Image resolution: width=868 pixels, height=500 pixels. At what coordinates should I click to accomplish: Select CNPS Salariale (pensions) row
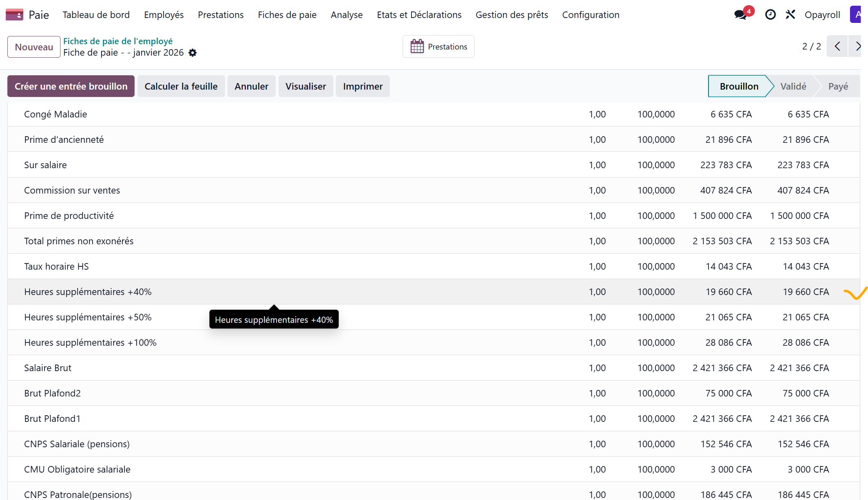434,444
